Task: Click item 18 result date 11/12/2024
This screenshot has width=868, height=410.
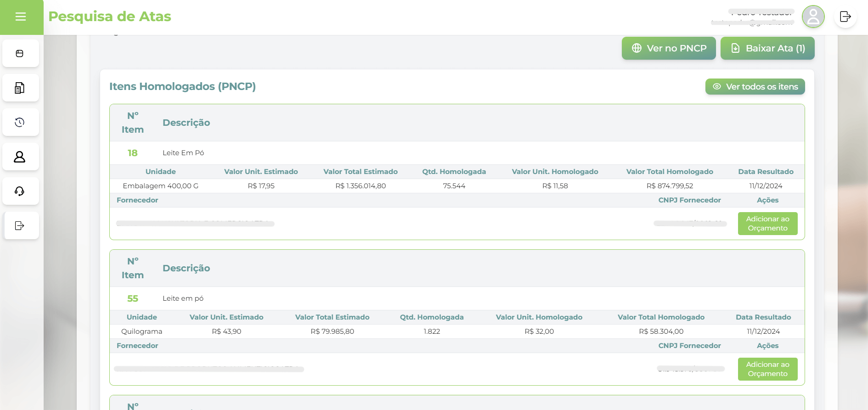Action: click(x=766, y=186)
